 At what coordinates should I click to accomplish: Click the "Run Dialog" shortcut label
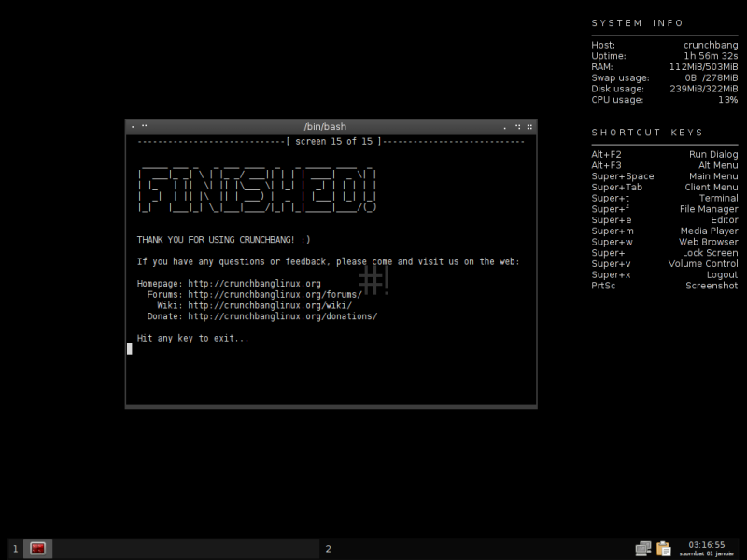tap(713, 155)
